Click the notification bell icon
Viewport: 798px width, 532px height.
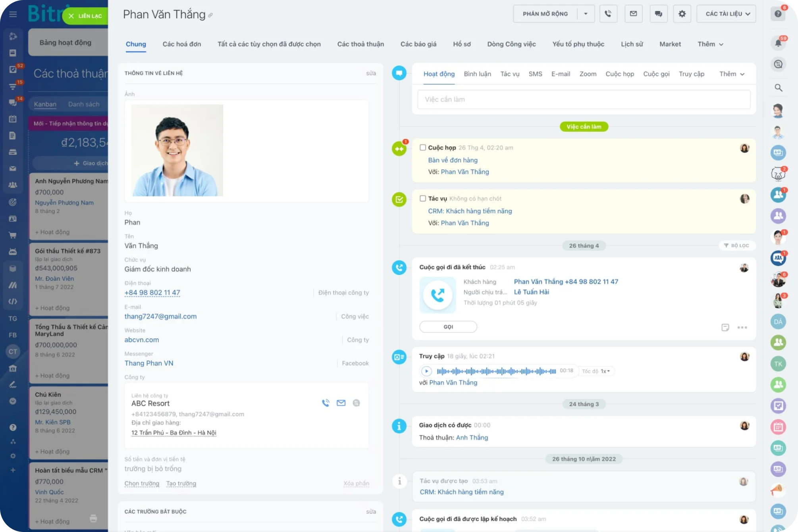click(778, 43)
